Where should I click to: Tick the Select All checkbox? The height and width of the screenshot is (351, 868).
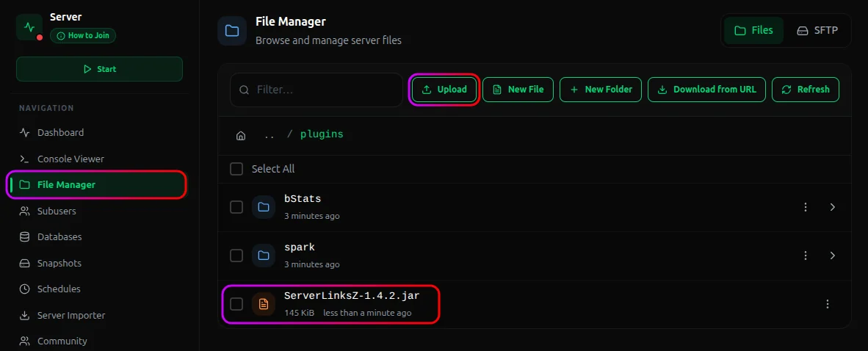(236, 169)
